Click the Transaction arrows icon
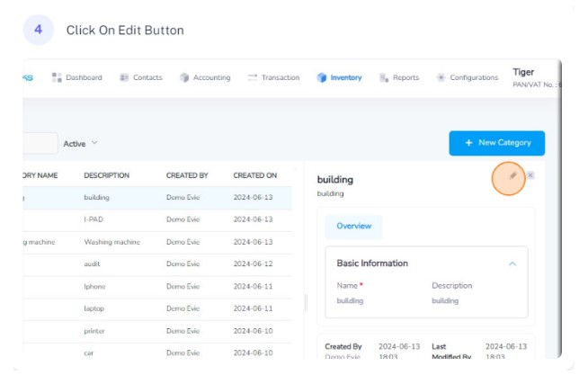Image resolution: width=588 pixels, height=375 pixels. pyautogui.click(x=253, y=77)
